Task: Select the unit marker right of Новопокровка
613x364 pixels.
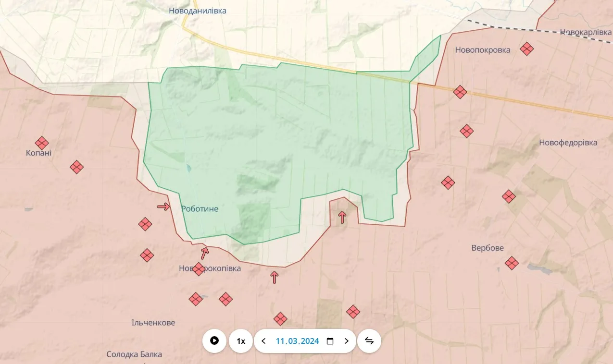Action: [x=527, y=49]
